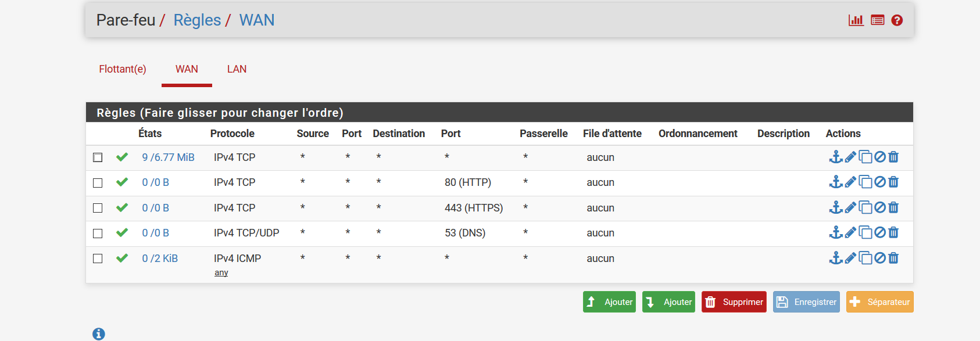Viewport: 980px width, 341px height.
Task: Click the Enregistrer button
Action: [806, 302]
